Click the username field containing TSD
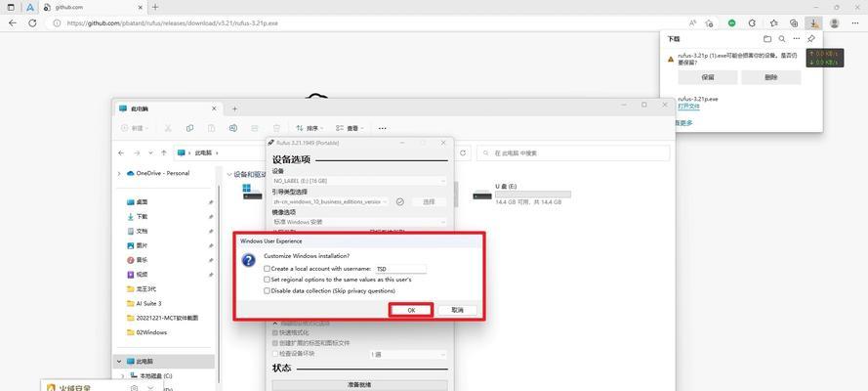 [x=400, y=269]
